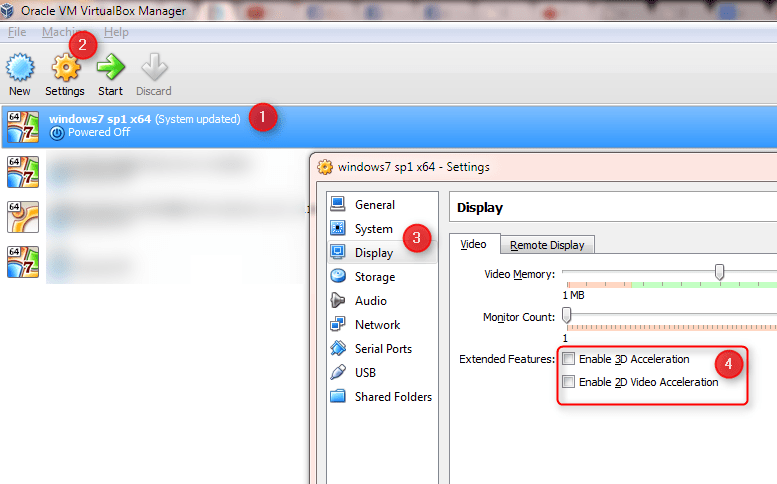Image resolution: width=777 pixels, height=484 pixels.
Task: Click the Video Memory color scale bar
Action: coord(671,284)
